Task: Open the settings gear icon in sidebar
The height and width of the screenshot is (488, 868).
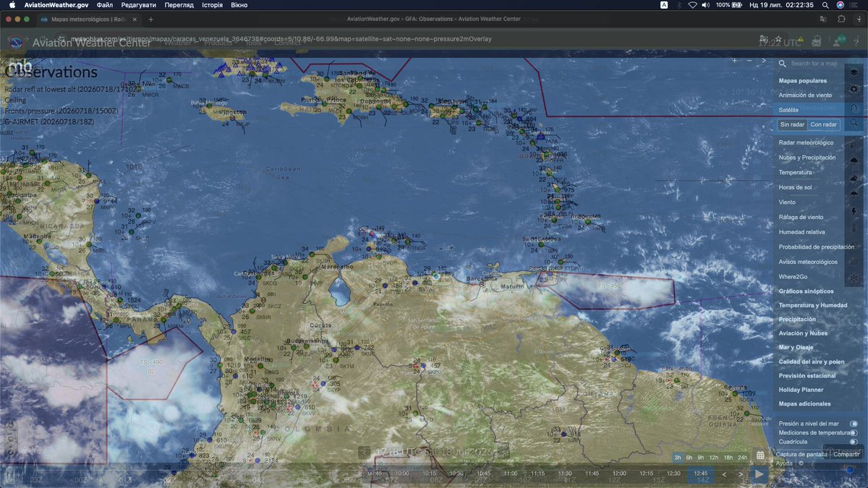Action: 854,89
